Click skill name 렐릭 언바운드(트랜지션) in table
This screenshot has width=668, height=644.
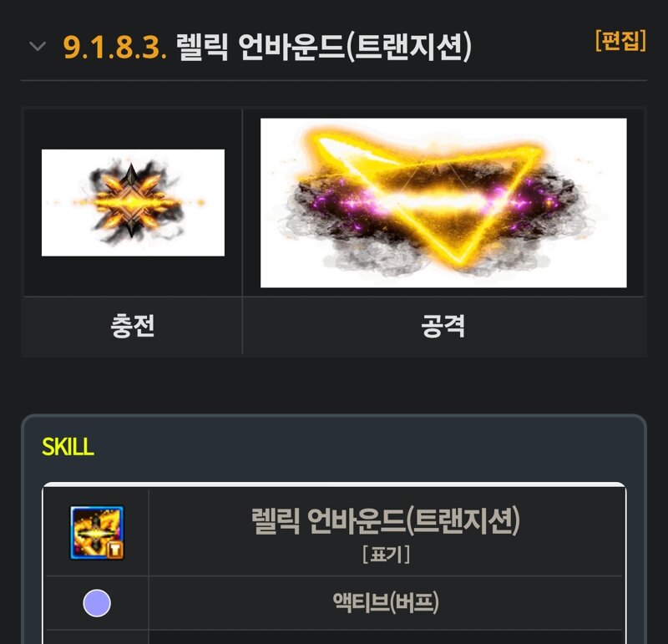[x=386, y=521]
